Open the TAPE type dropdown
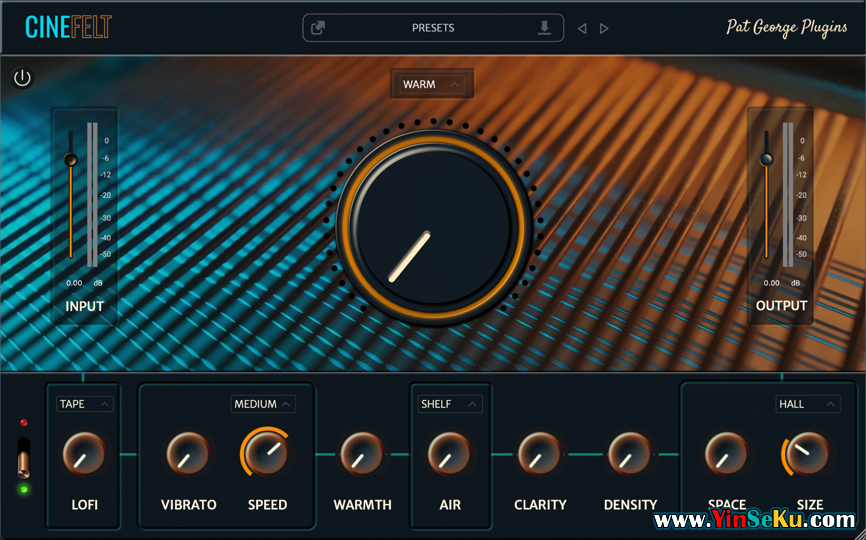Screen dimensions: 866x540 point(85,404)
